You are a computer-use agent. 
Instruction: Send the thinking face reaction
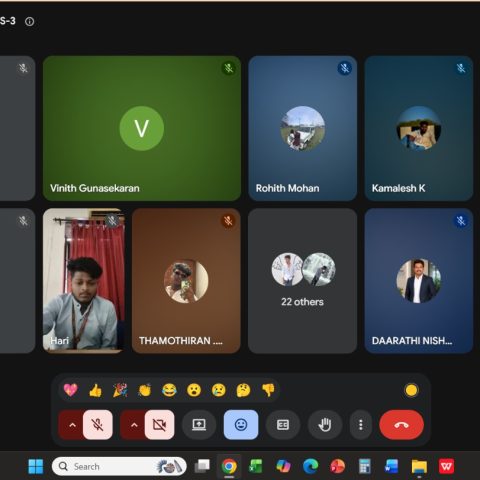click(x=243, y=390)
